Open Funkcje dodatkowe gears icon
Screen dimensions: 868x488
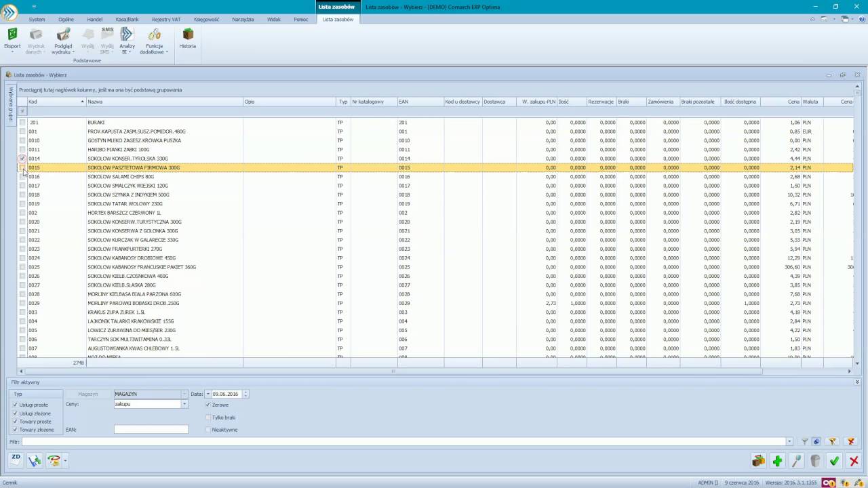pyautogui.click(x=155, y=35)
